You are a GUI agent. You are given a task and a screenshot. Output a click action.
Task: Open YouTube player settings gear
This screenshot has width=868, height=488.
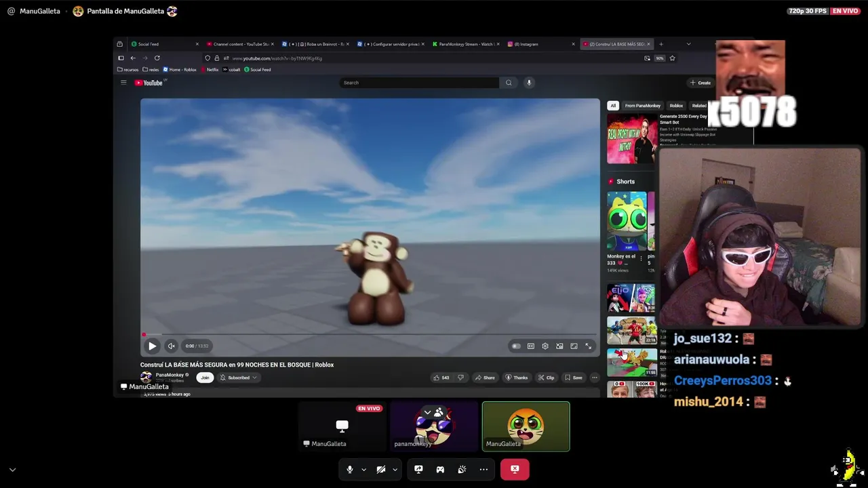pos(545,346)
